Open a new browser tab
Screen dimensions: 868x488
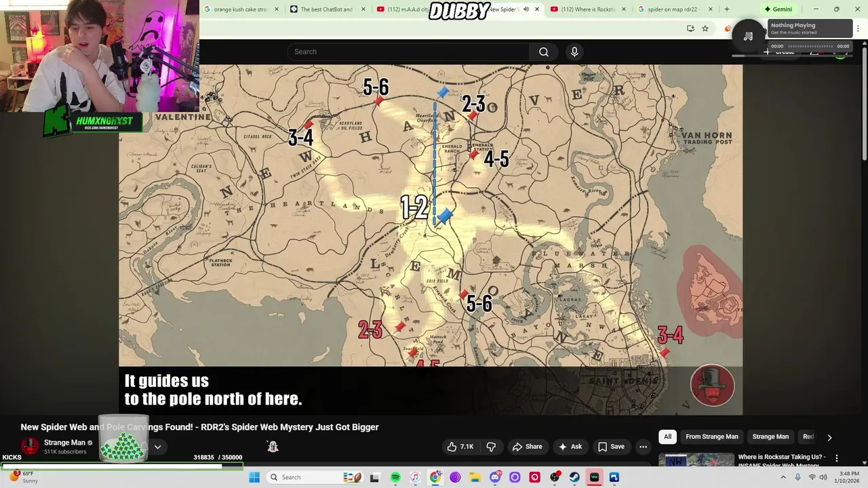[726, 9]
